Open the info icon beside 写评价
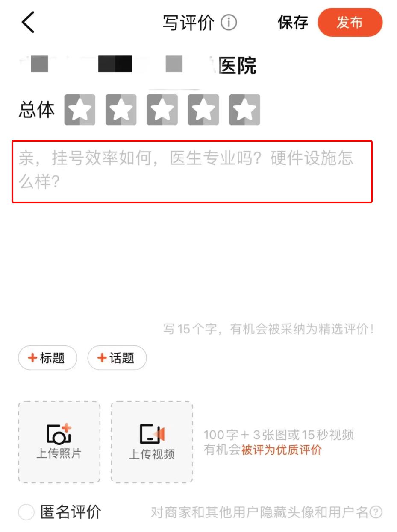 point(229,22)
